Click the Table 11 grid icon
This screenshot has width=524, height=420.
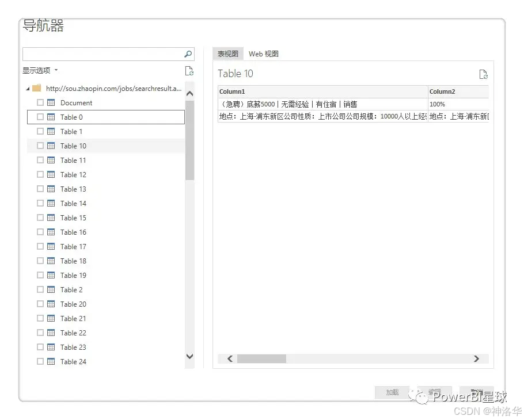[51, 160]
